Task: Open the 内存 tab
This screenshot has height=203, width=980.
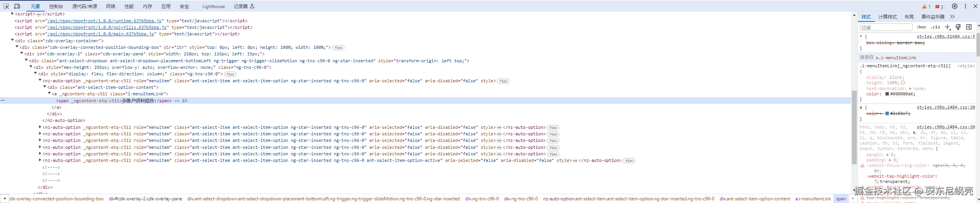Action: (147, 7)
